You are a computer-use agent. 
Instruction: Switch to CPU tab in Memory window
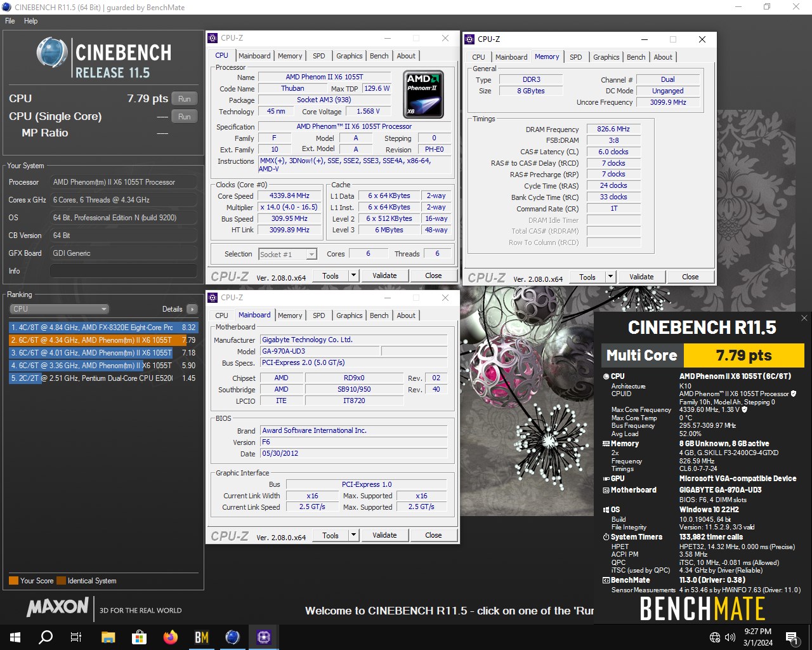tap(479, 57)
